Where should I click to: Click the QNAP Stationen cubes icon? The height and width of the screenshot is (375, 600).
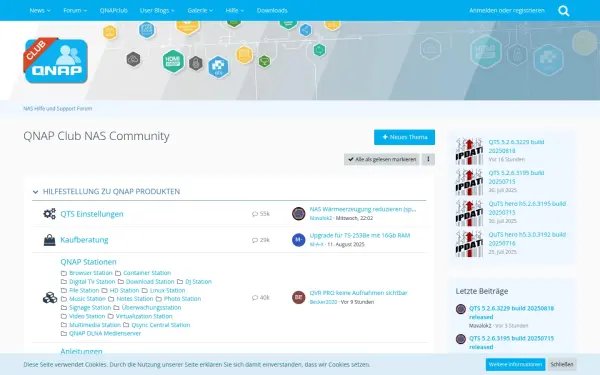pyautogui.click(x=50, y=297)
